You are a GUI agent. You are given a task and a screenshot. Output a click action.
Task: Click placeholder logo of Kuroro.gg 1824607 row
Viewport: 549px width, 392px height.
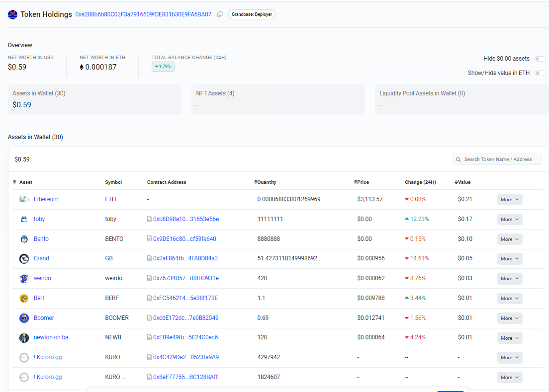click(x=24, y=377)
